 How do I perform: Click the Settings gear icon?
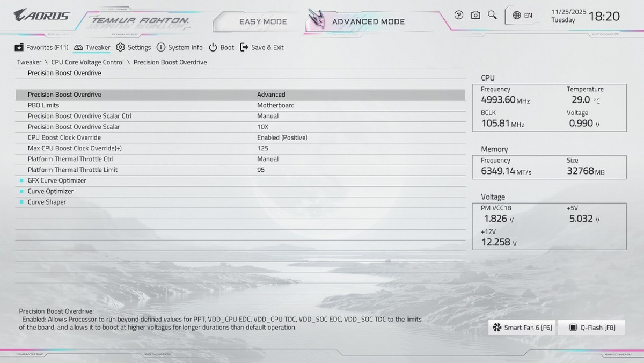(x=120, y=47)
